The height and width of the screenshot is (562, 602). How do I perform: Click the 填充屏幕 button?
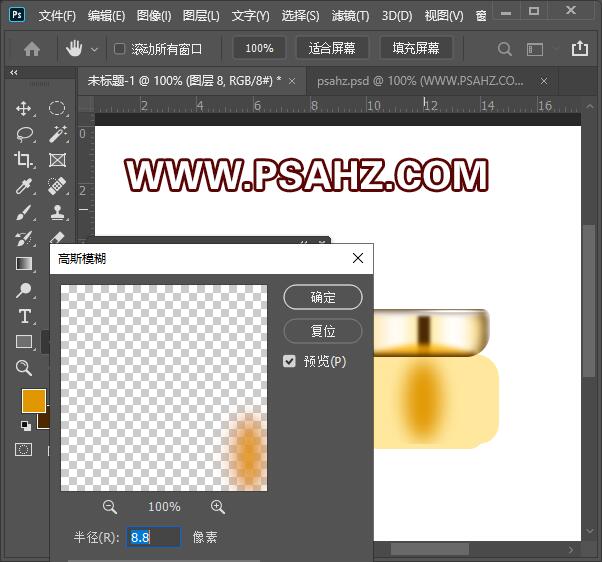[x=416, y=48]
